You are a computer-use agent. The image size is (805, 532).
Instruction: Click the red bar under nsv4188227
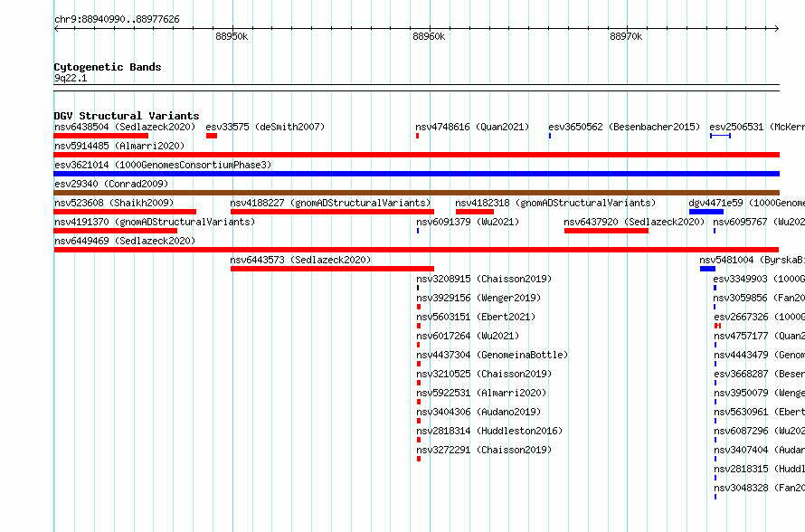(x=332, y=212)
